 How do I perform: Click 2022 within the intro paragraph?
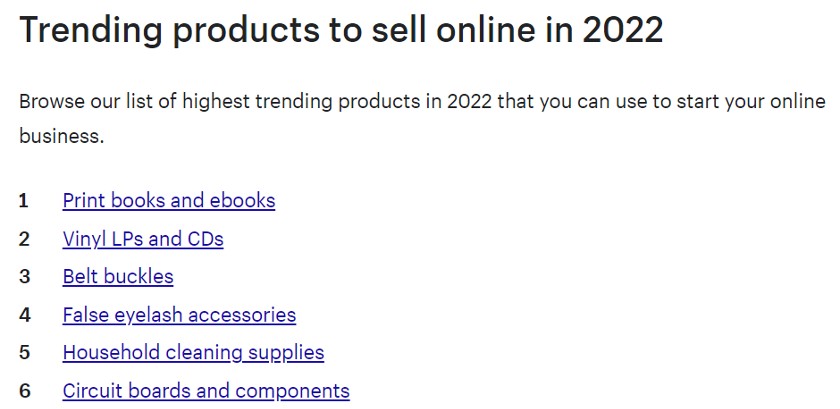tap(469, 101)
